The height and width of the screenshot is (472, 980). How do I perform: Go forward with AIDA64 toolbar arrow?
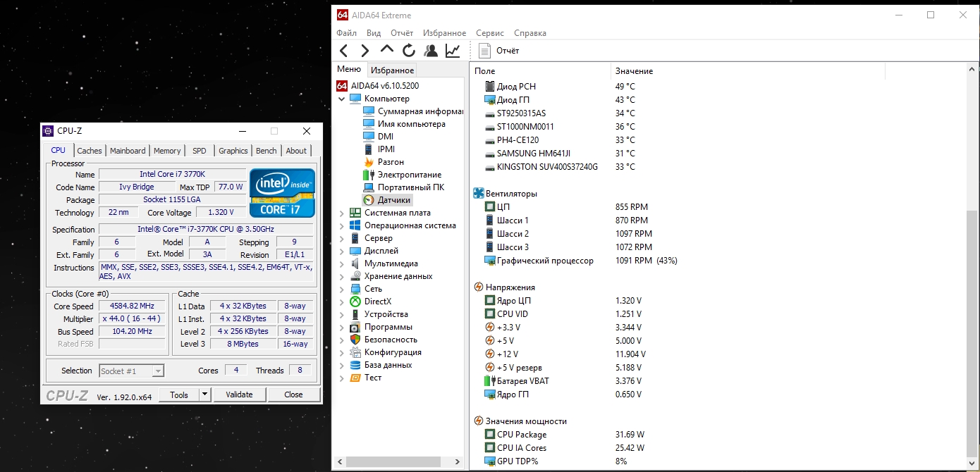click(x=365, y=51)
